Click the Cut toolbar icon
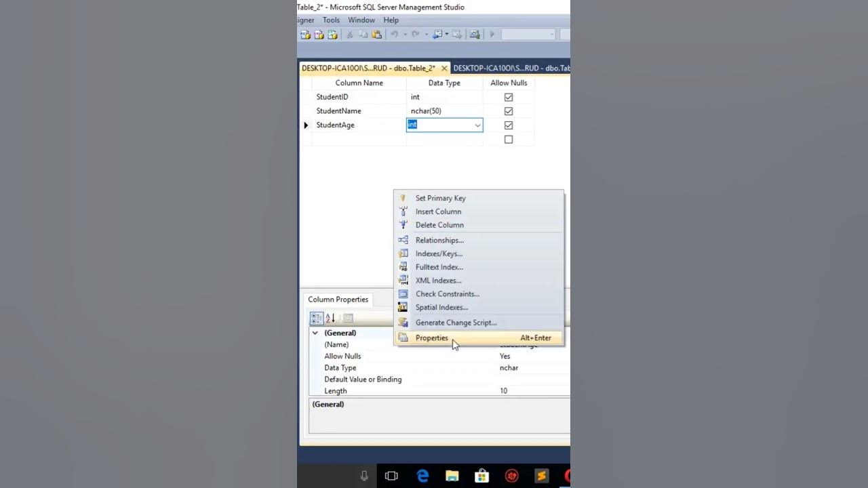The width and height of the screenshot is (868, 488). click(x=350, y=35)
